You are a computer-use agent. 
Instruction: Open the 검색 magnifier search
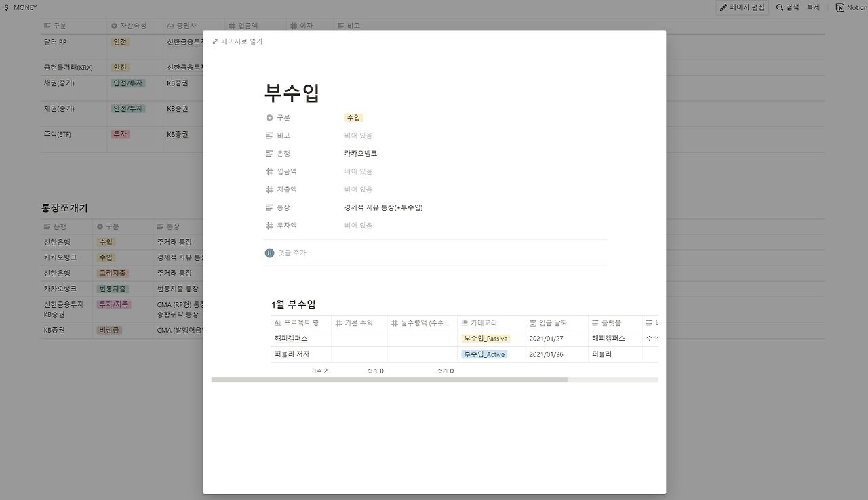788,7
